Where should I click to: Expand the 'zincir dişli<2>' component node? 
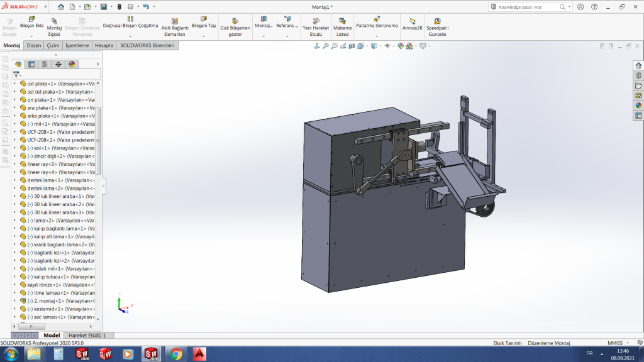(15, 156)
